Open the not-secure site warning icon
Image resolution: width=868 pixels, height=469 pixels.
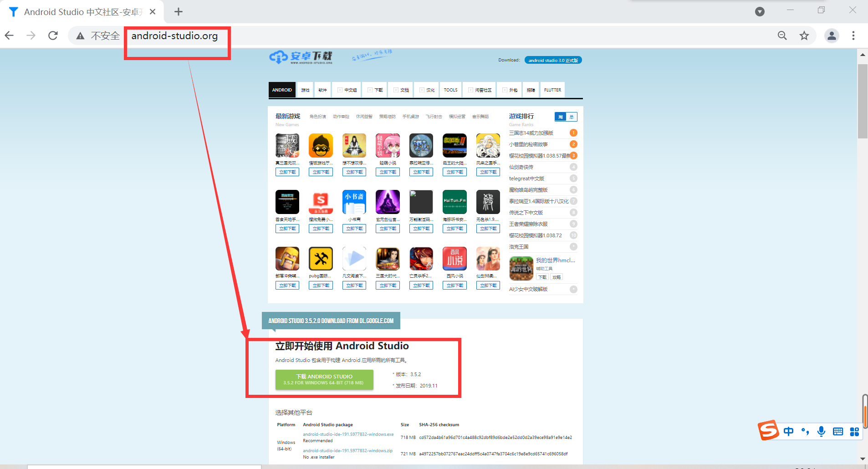click(x=80, y=36)
